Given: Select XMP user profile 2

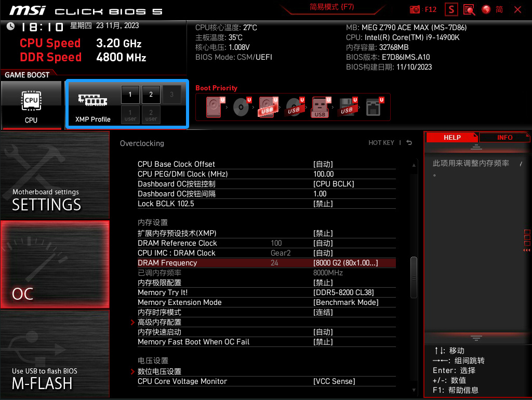Looking at the screenshot, I should point(151,115).
